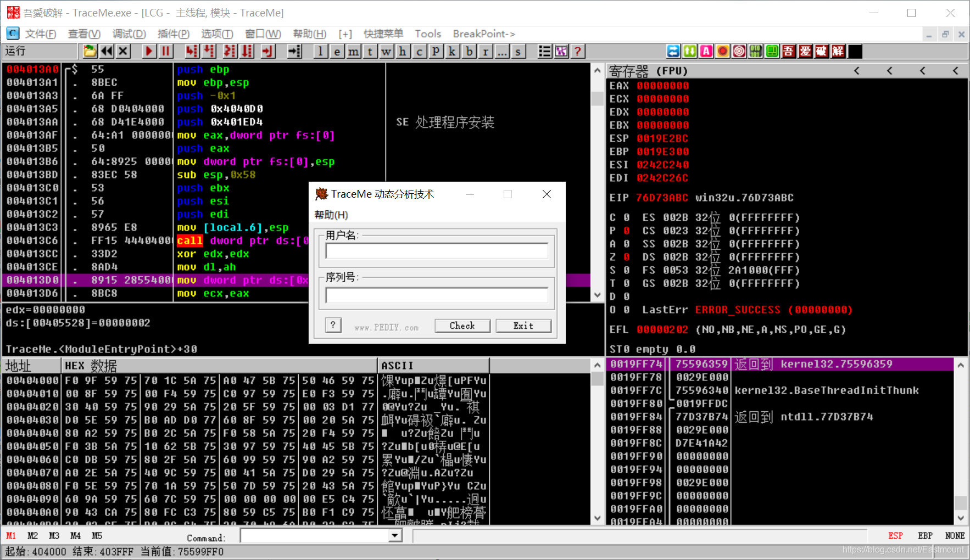970x560 pixels.
Task: Click the Go to address arrow icon
Action: pyautogui.click(x=295, y=51)
